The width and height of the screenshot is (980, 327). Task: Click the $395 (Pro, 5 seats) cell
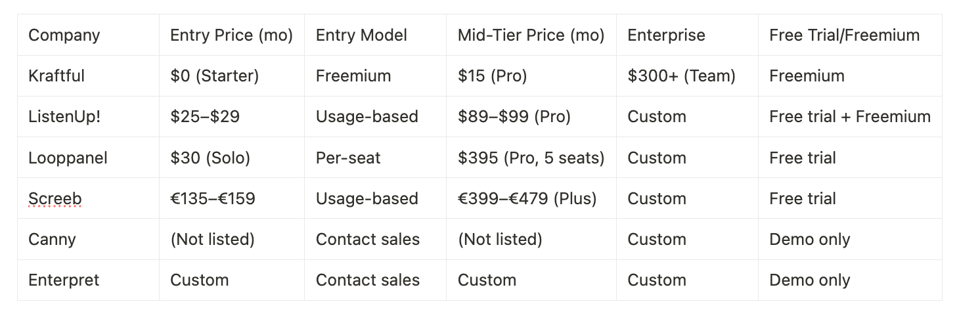[x=531, y=158]
